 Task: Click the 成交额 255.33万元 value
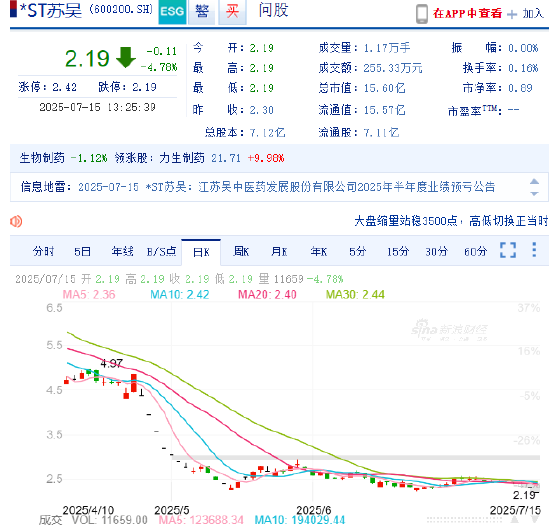393,68
